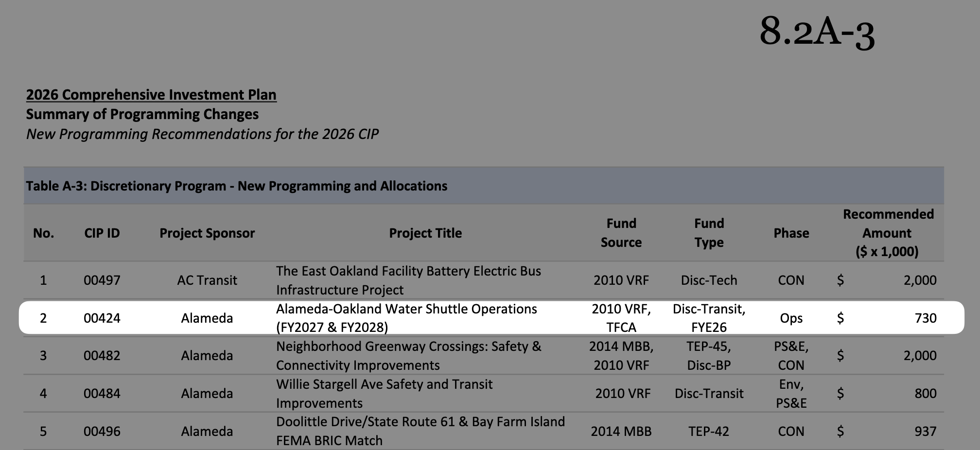Click the 'No.' column header

(43, 233)
